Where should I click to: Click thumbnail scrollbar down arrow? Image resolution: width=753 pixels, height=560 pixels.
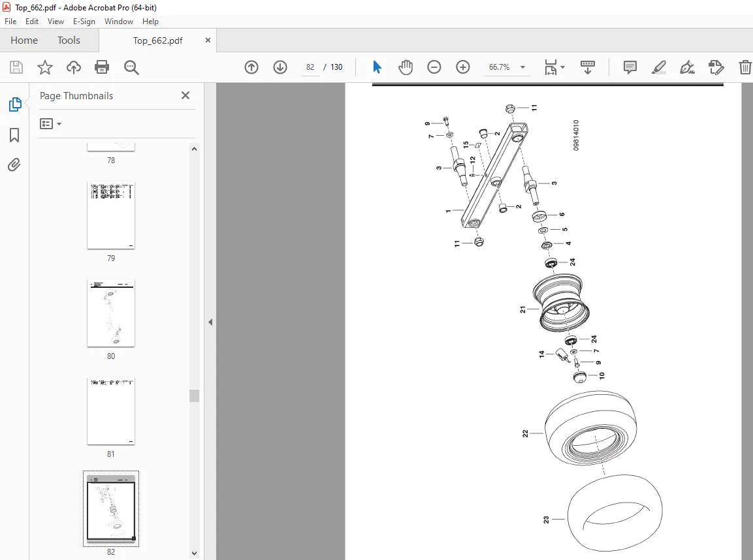coord(194,553)
